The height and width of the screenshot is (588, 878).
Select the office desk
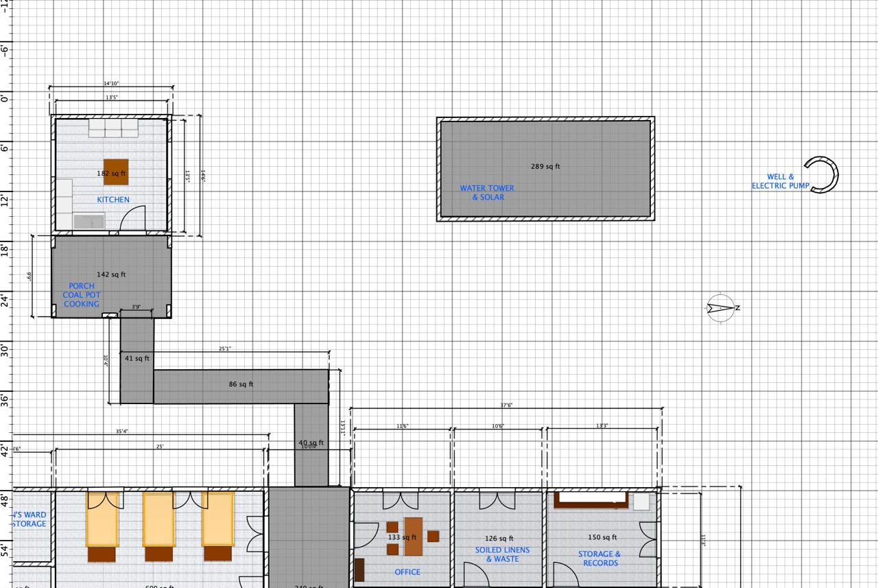click(413, 536)
